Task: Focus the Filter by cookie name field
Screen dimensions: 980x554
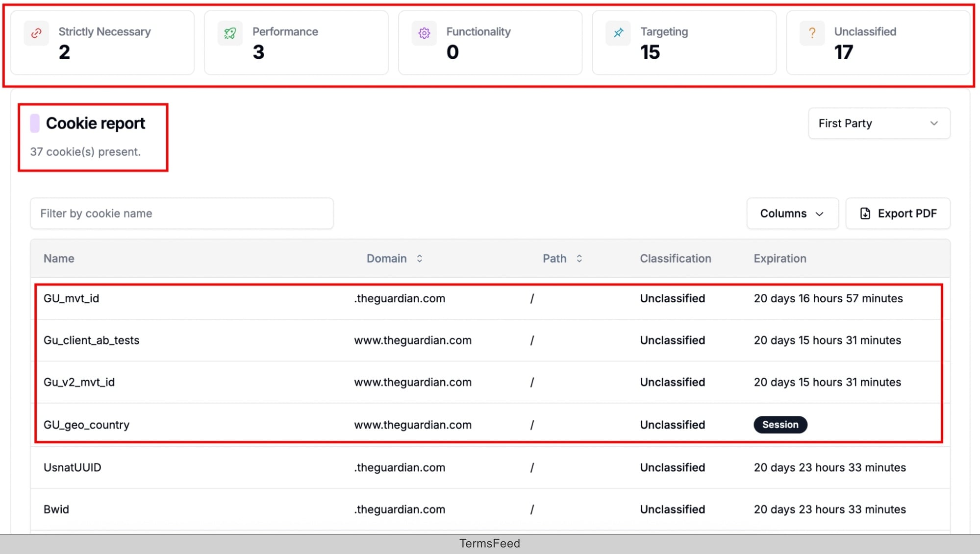Action: (x=182, y=214)
